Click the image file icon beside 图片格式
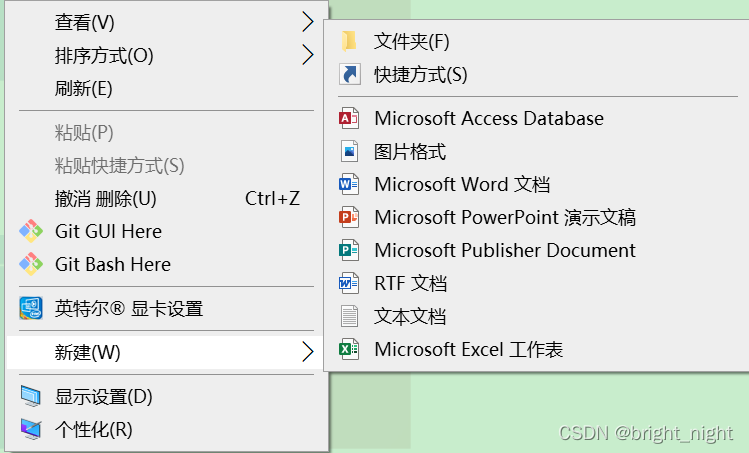The width and height of the screenshot is (749, 453). click(x=349, y=151)
